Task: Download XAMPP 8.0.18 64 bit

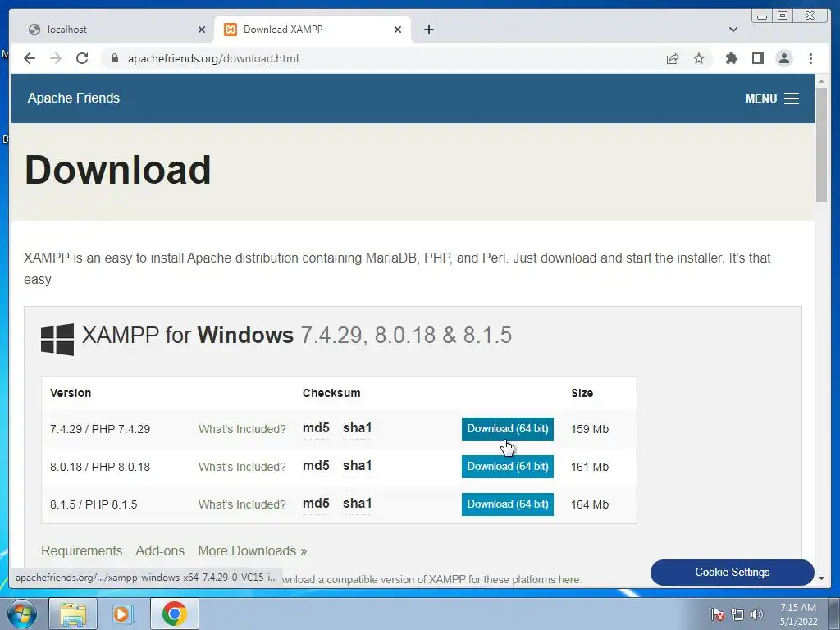Action: click(507, 467)
